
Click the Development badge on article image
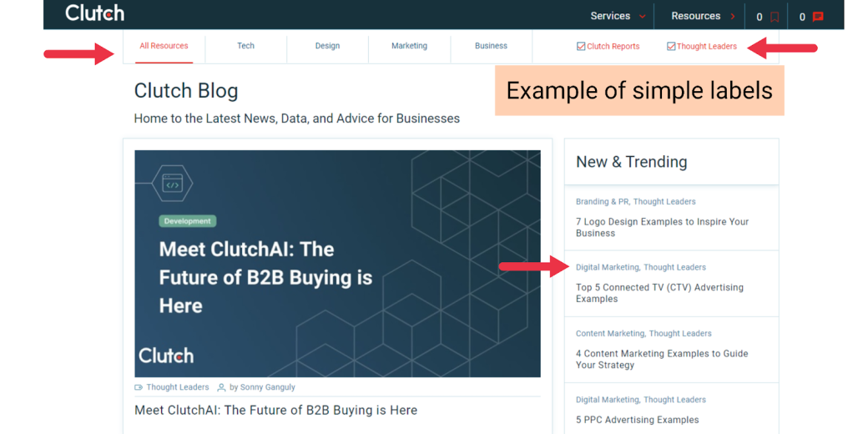tap(188, 221)
